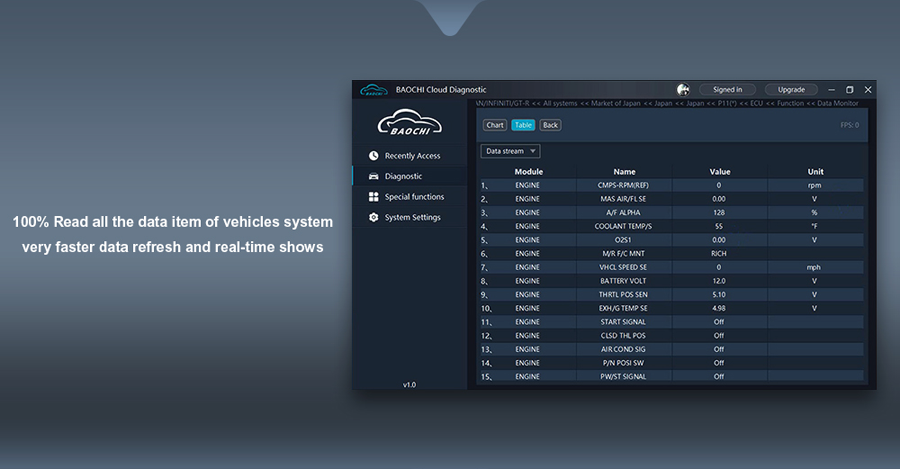
Task: Select the CLSD THL POS row name
Action: [x=623, y=336]
